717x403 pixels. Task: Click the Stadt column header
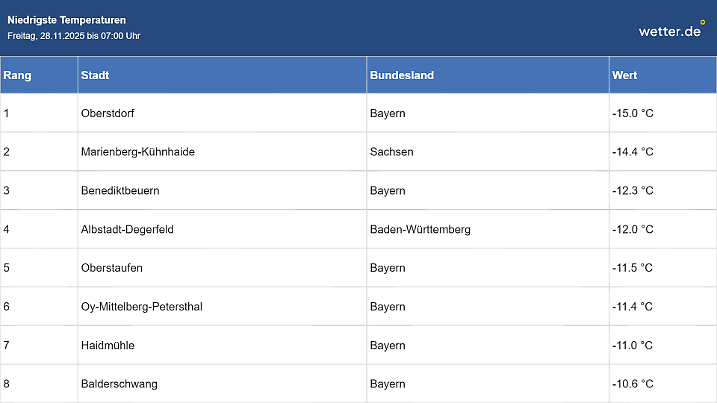pyautogui.click(x=96, y=76)
